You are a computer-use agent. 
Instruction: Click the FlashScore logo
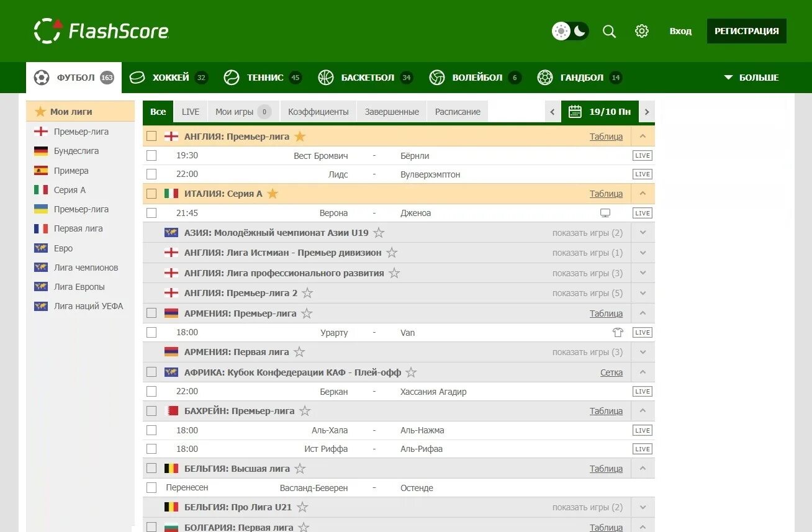pos(101,31)
